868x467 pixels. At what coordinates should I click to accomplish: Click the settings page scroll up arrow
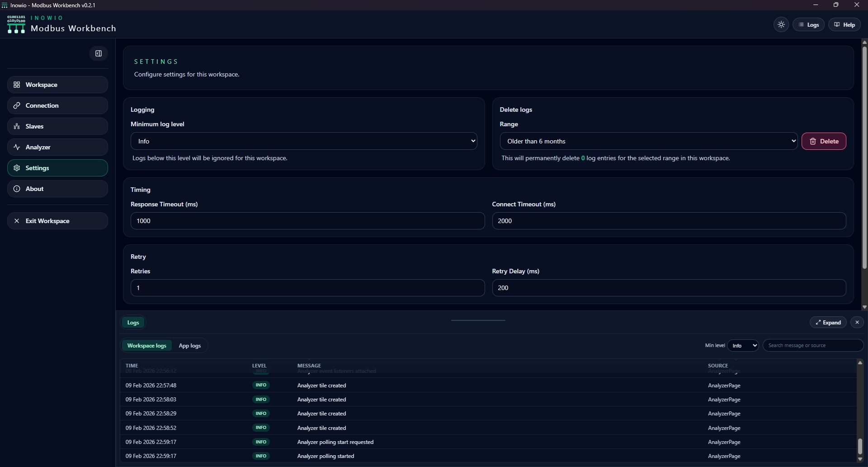tap(864, 42)
